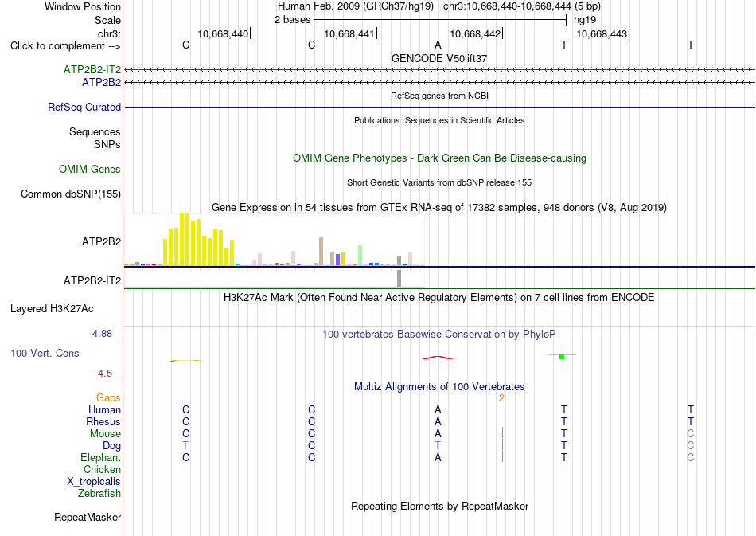This screenshot has height=536, width=756.
Task: Select the Zebrafish alignment row label
Action: (x=99, y=494)
